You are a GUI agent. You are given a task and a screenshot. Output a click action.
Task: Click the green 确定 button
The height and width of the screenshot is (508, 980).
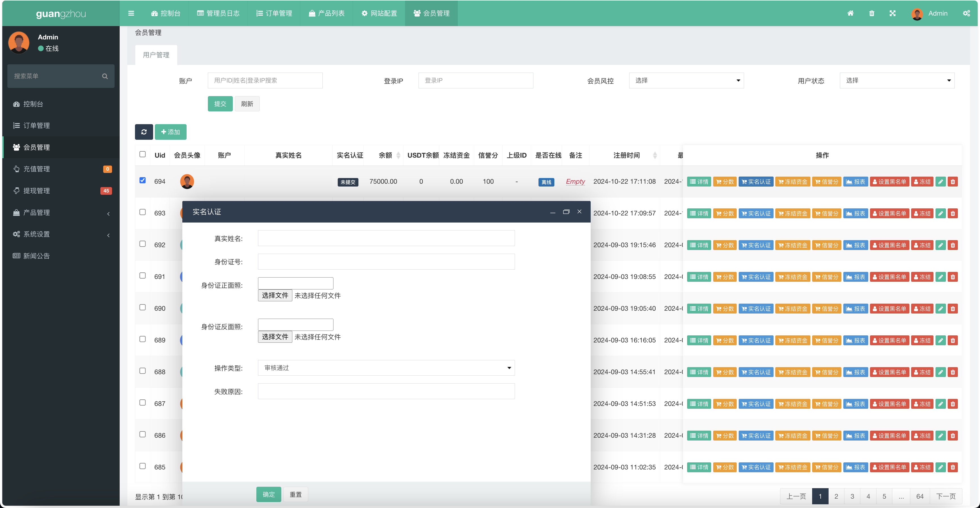[269, 494]
